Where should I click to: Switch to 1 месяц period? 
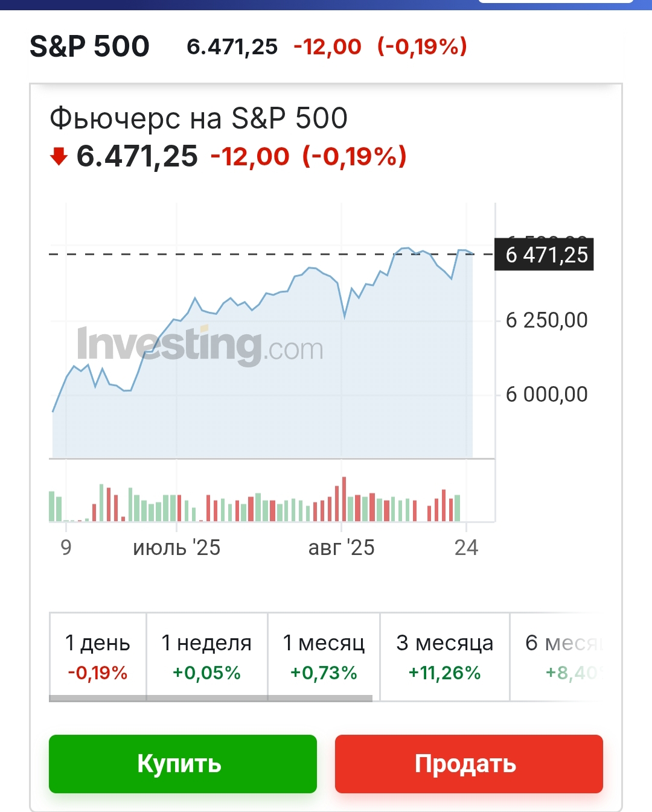(x=324, y=656)
